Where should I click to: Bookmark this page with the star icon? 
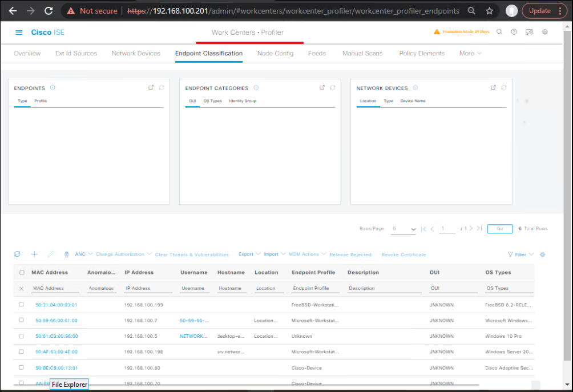[x=489, y=11]
